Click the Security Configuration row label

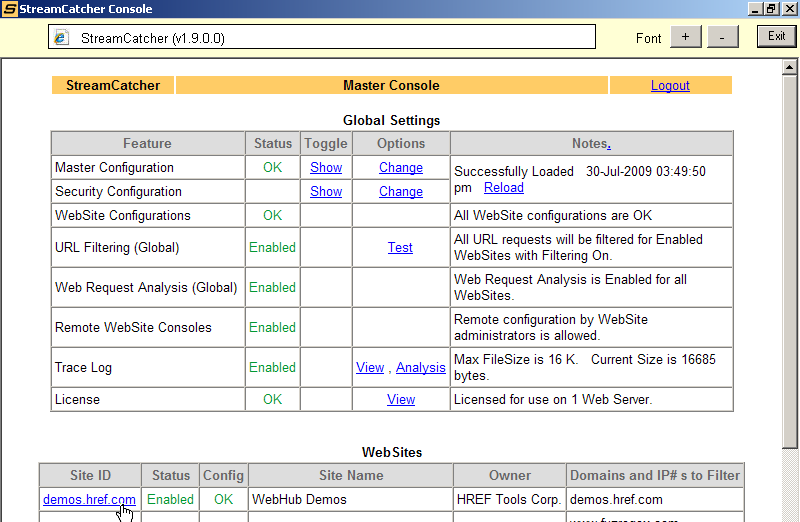click(118, 191)
